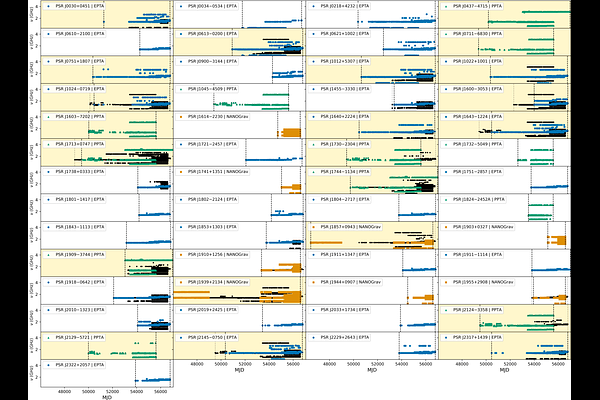Pick the 'PSR J1022+1001 | EPTA' legend label
The height and width of the screenshot is (400, 600).
(477, 61)
